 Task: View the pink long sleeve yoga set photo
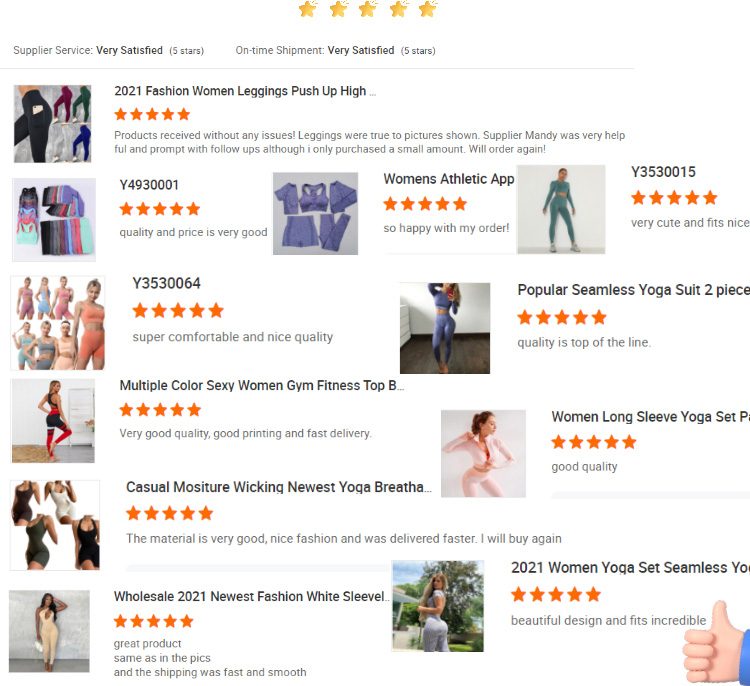click(x=483, y=453)
